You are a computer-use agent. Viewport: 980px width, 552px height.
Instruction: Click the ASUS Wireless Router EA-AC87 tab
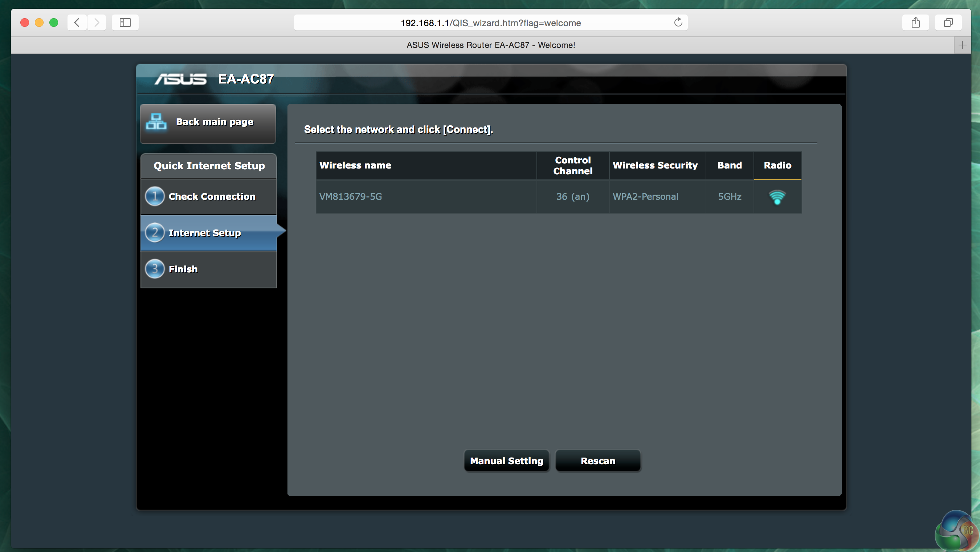click(490, 45)
